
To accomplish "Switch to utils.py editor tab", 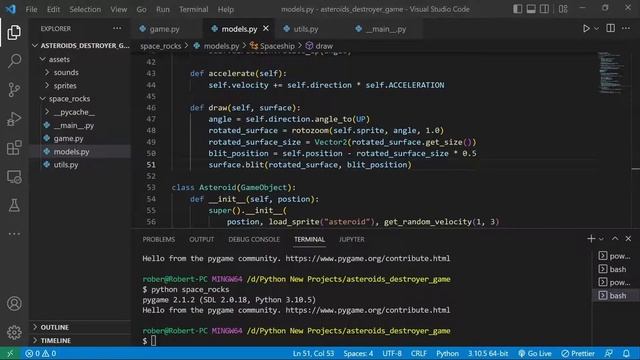I will 305,29.
